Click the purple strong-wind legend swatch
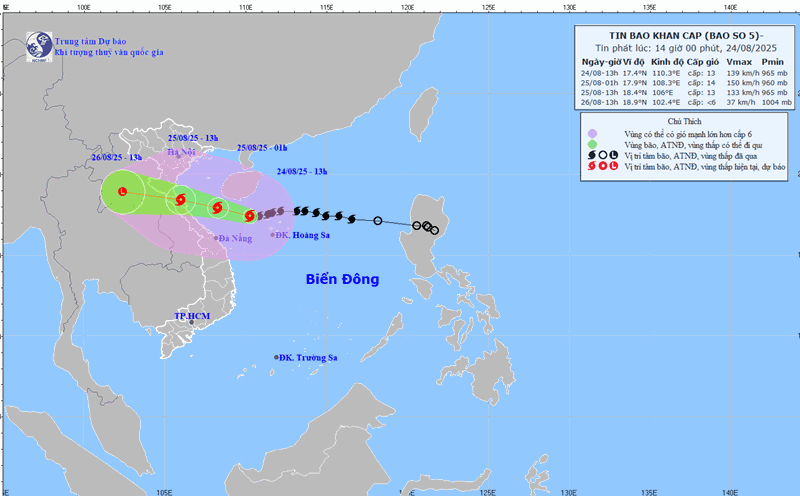Image resolution: width=800 pixels, height=496 pixels. [x=592, y=133]
